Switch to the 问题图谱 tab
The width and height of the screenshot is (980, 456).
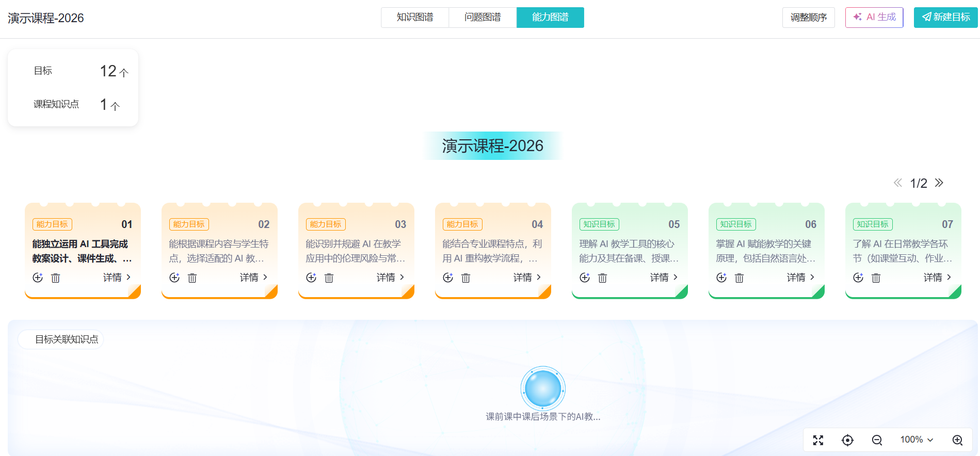click(483, 17)
